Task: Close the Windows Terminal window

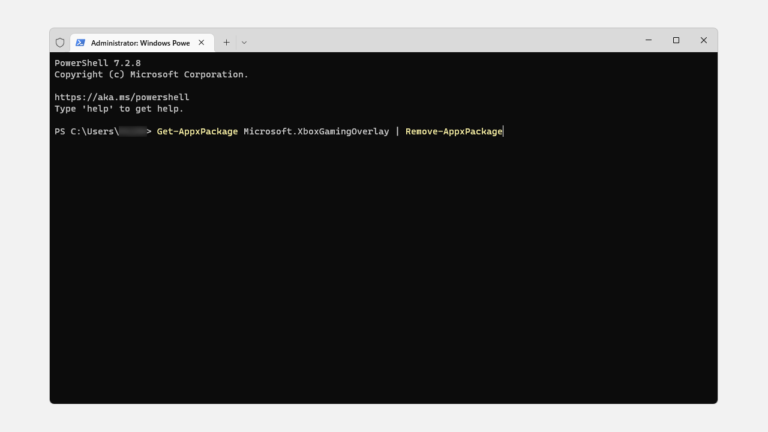Action: point(703,40)
